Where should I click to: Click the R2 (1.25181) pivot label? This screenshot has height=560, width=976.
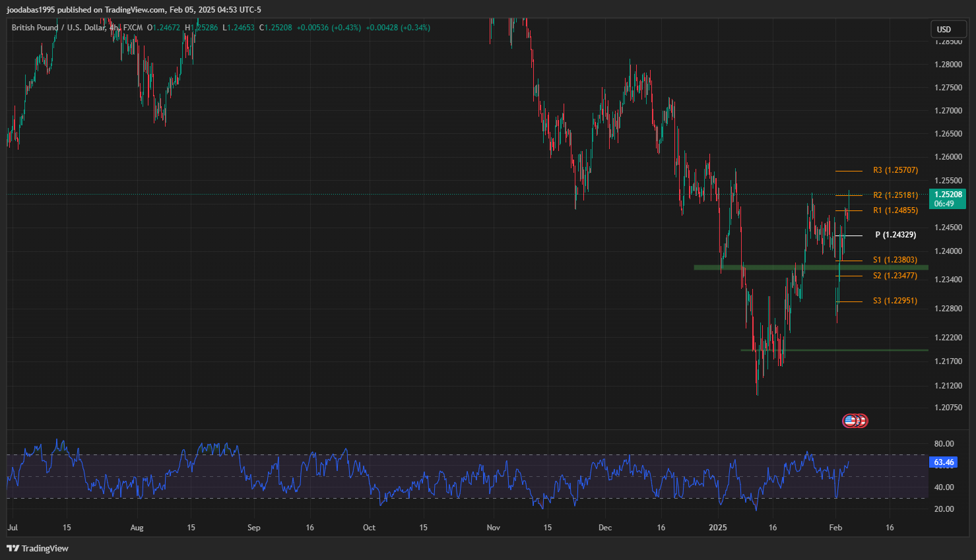[x=895, y=195]
